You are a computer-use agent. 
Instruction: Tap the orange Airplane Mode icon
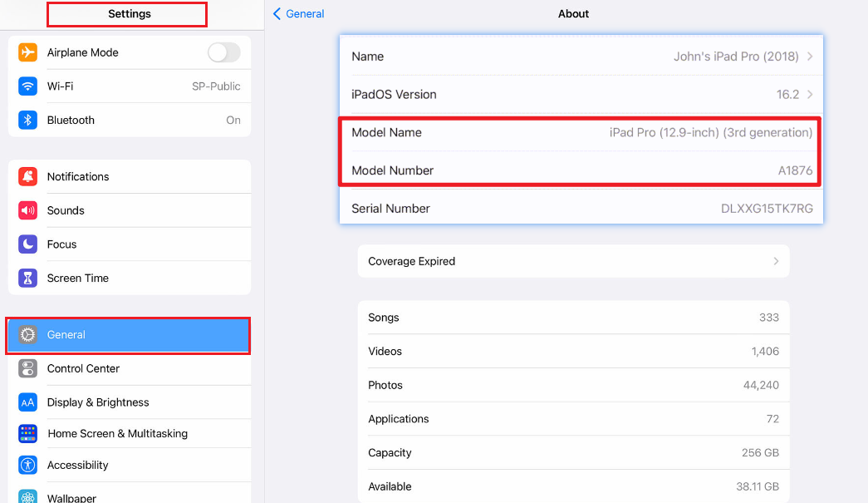tap(28, 52)
